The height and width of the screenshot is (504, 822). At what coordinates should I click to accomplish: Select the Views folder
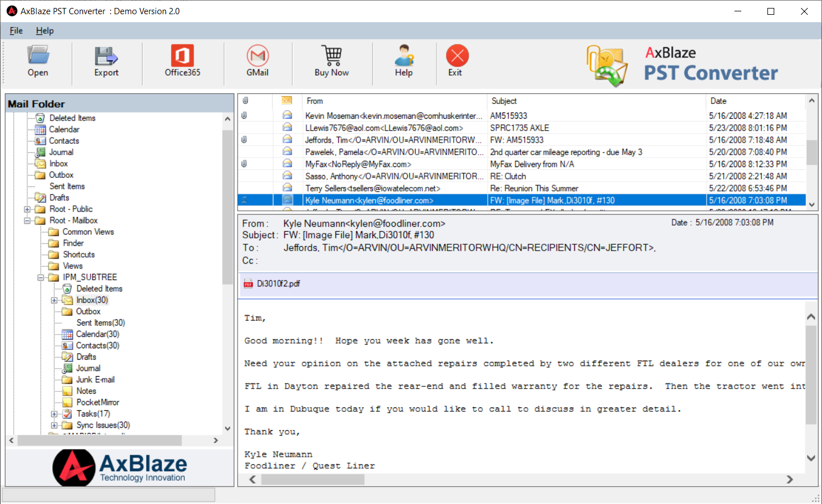pos(73,266)
